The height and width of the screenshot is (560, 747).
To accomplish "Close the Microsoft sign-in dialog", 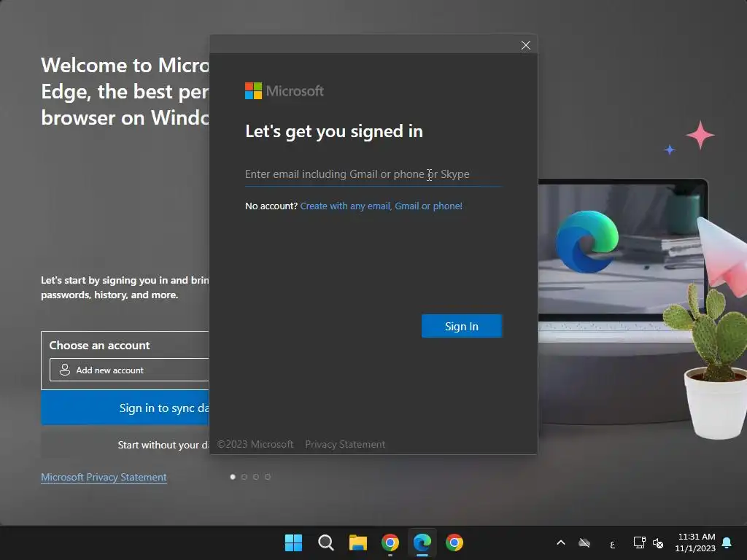I will click(525, 45).
